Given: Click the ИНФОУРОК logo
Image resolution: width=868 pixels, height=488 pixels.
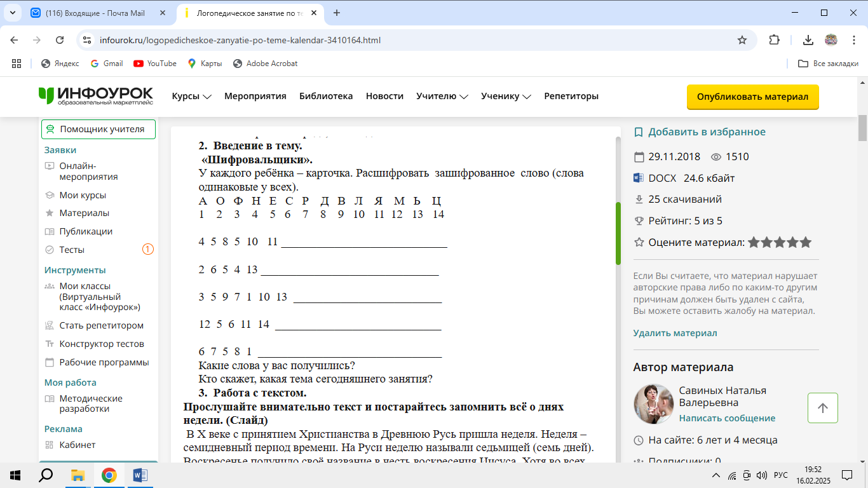Looking at the screenshot, I should [x=95, y=96].
